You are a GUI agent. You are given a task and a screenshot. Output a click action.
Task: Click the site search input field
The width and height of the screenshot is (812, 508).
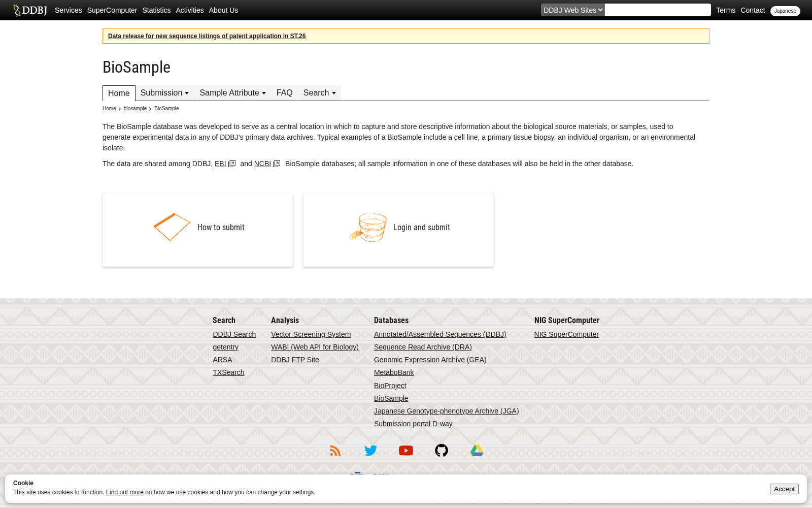(x=658, y=10)
